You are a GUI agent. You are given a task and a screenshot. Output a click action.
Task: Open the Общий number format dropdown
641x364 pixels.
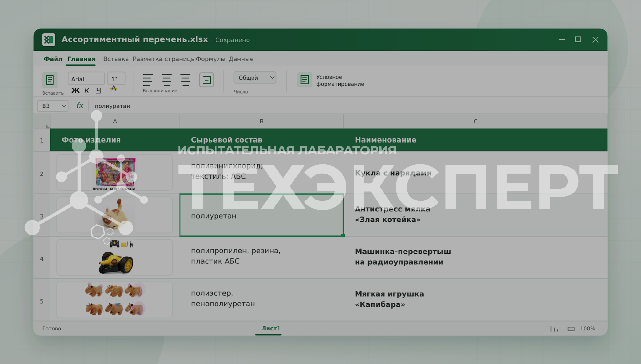coord(255,78)
